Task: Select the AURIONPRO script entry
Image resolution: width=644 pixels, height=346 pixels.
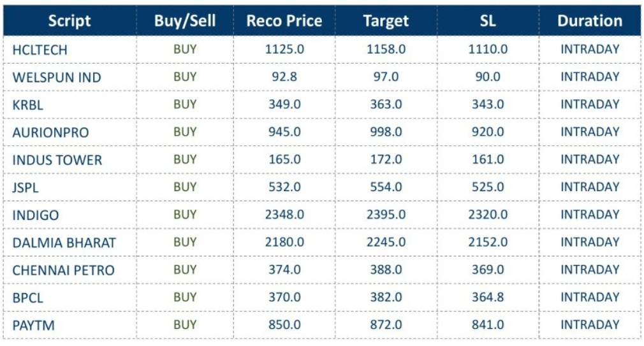Action: tap(50, 133)
